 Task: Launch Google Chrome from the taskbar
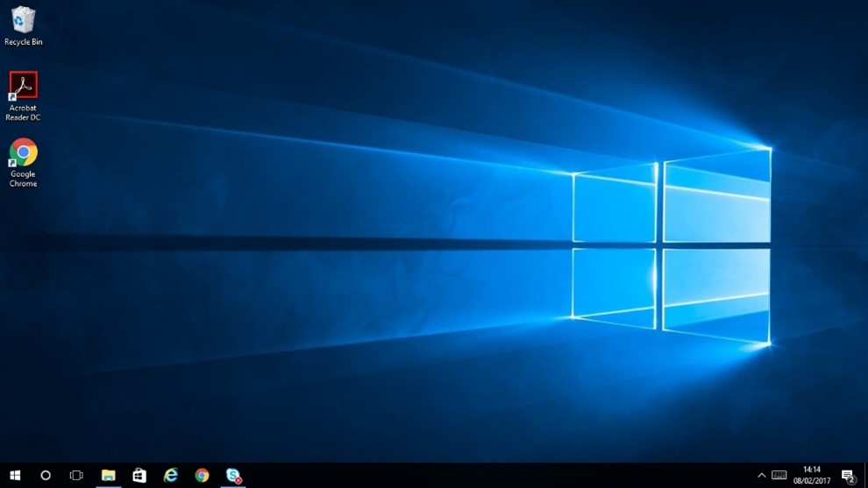pyautogui.click(x=202, y=475)
